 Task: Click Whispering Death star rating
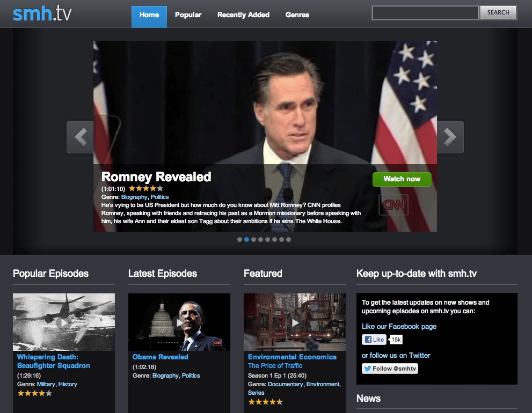[34, 393]
